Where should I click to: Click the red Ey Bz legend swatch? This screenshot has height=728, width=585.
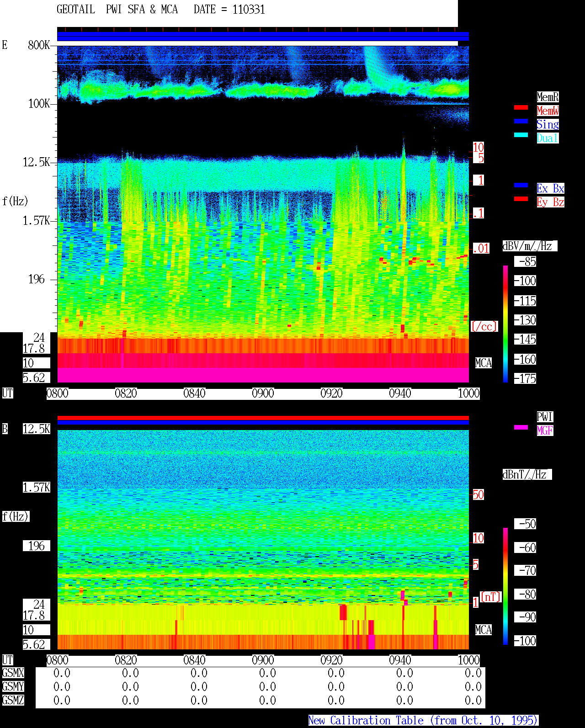click(521, 199)
